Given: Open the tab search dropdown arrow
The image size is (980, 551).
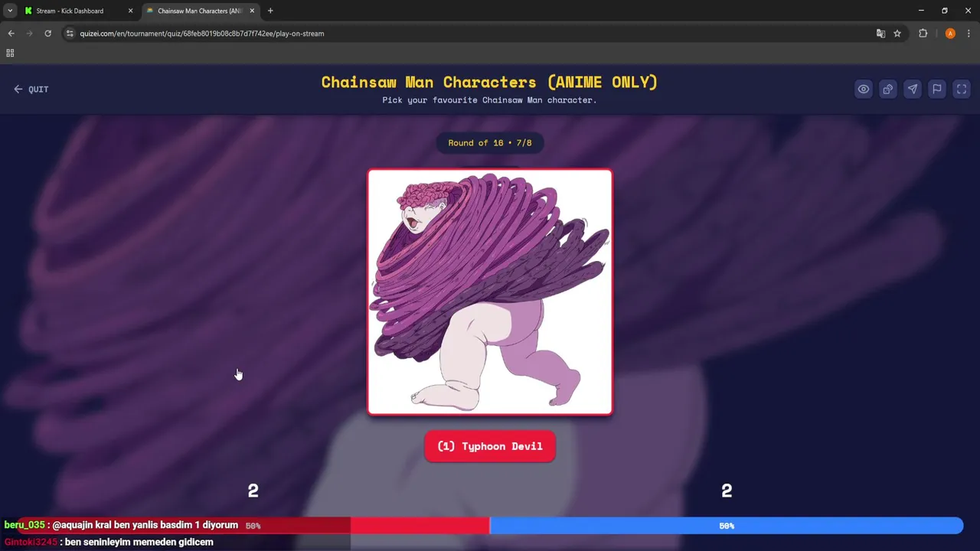Looking at the screenshot, I should tap(10, 11).
